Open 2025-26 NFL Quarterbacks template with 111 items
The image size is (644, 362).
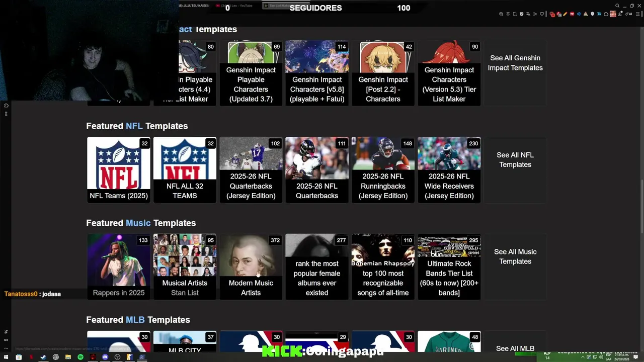coord(317,170)
